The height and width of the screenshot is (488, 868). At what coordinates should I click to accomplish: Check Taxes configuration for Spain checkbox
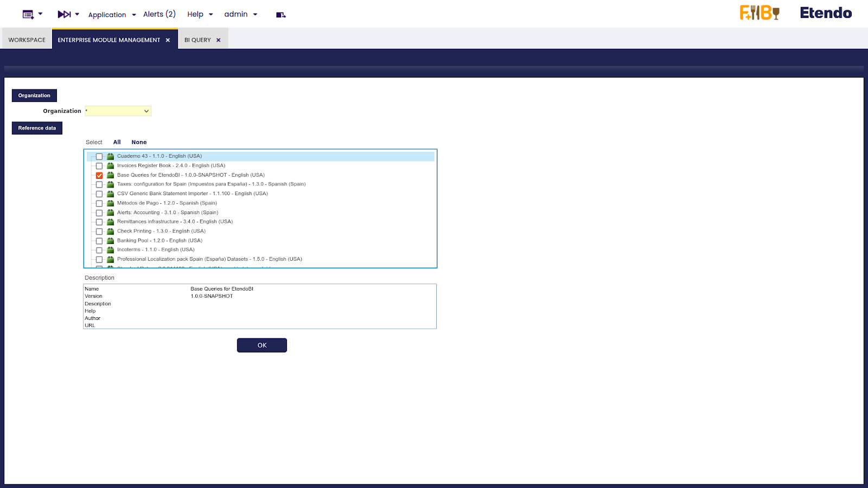pos(99,185)
